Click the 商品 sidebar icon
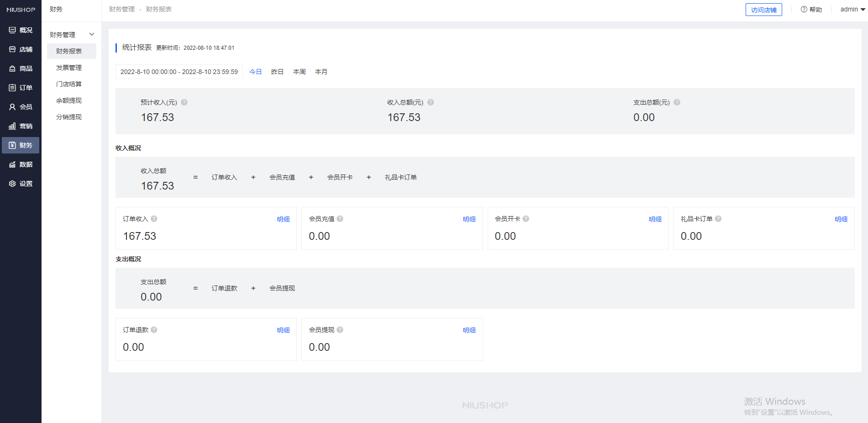The image size is (868, 423). coord(21,68)
